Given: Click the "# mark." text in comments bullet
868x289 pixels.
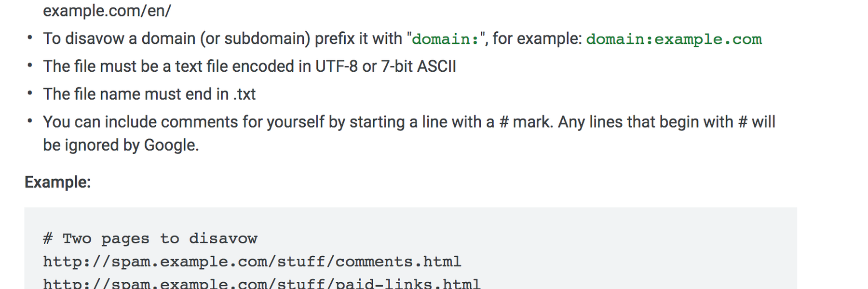Looking at the screenshot, I should coord(526,122).
